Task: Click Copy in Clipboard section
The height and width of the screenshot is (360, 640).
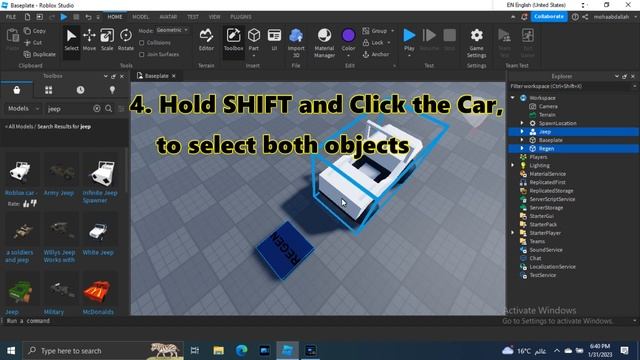Action: point(35,31)
